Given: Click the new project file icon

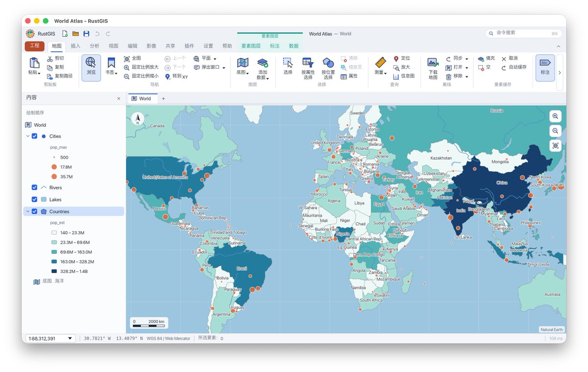Looking at the screenshot, I should click(65, 34).
